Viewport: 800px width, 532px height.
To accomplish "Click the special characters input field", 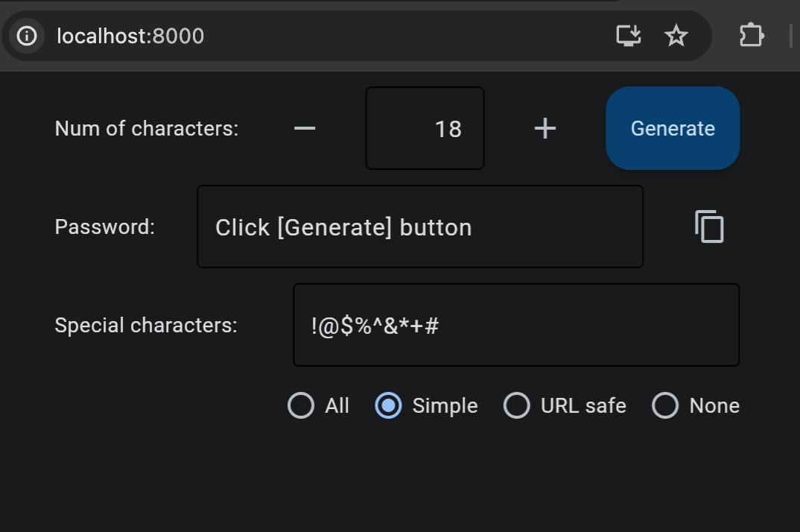I will click(515, 325).
